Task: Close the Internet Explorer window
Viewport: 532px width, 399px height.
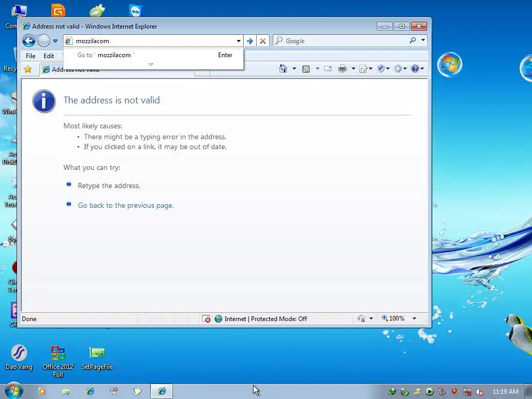Action: (419, 26)
